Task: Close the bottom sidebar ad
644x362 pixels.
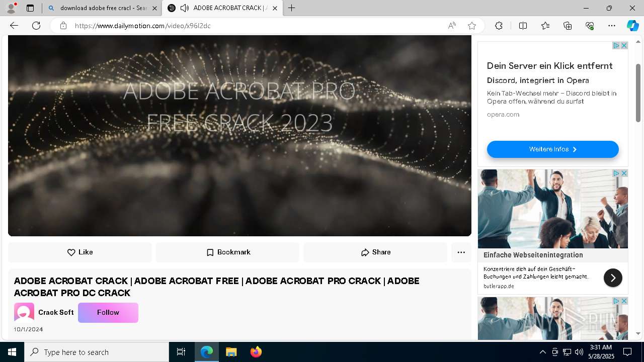Action: (x=624, y=301)
